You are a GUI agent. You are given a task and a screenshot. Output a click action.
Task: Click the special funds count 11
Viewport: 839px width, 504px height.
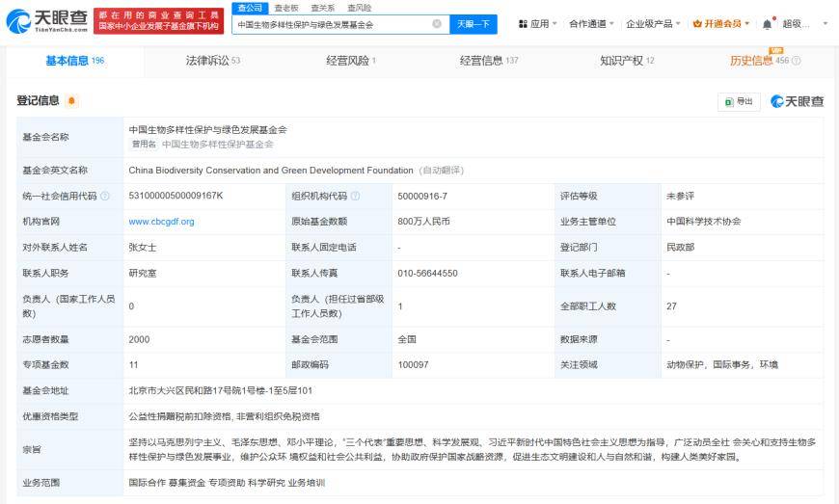pyautogui.click(x=133, y=365)
